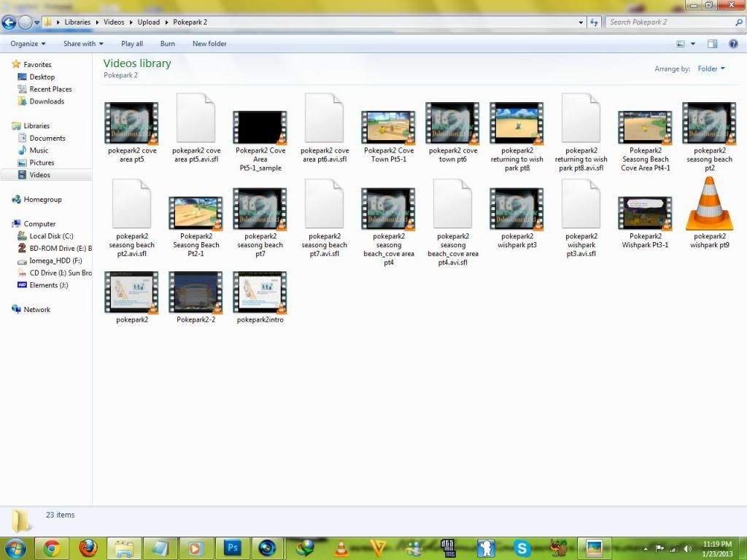Open Photoshop from the taskbar
The width and height of the screenshot is (747, 560).
[232, 548]
